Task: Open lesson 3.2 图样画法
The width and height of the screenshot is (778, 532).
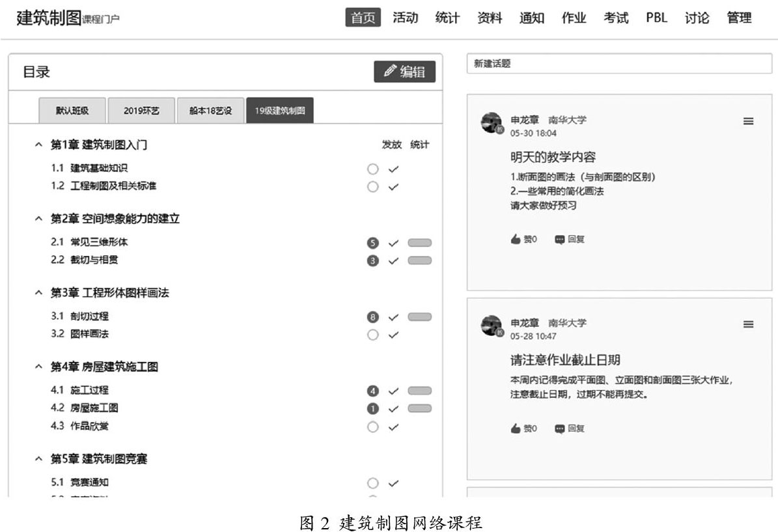Action: [79, 333]
